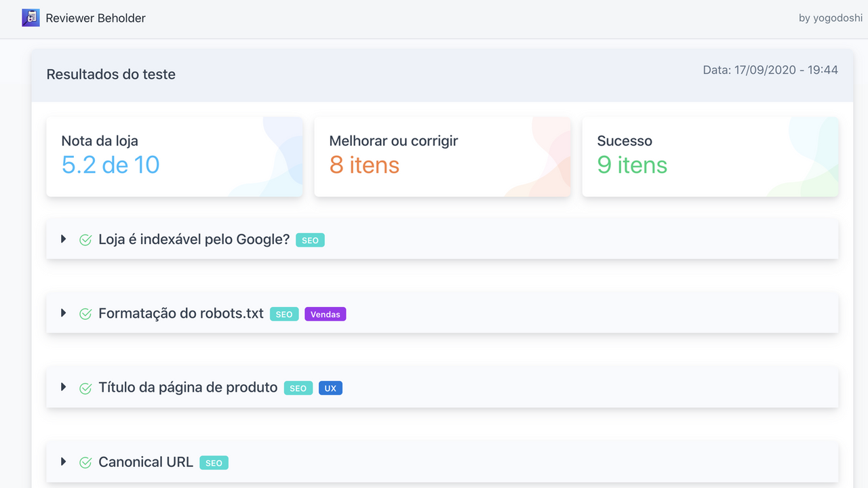
Task: Click the Resultados do teste heading
Action: pos(111,75)
